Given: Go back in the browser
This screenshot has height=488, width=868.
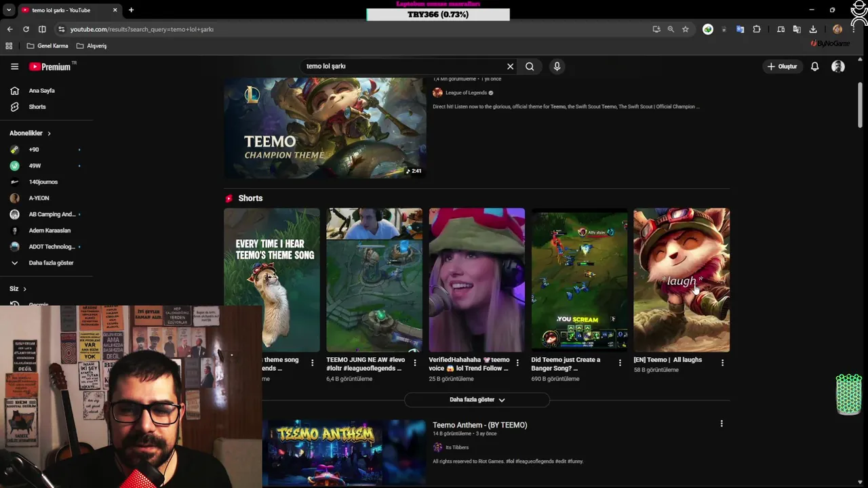Looking at the screenshot, I should pyautogui.click(x=9, y=29).
